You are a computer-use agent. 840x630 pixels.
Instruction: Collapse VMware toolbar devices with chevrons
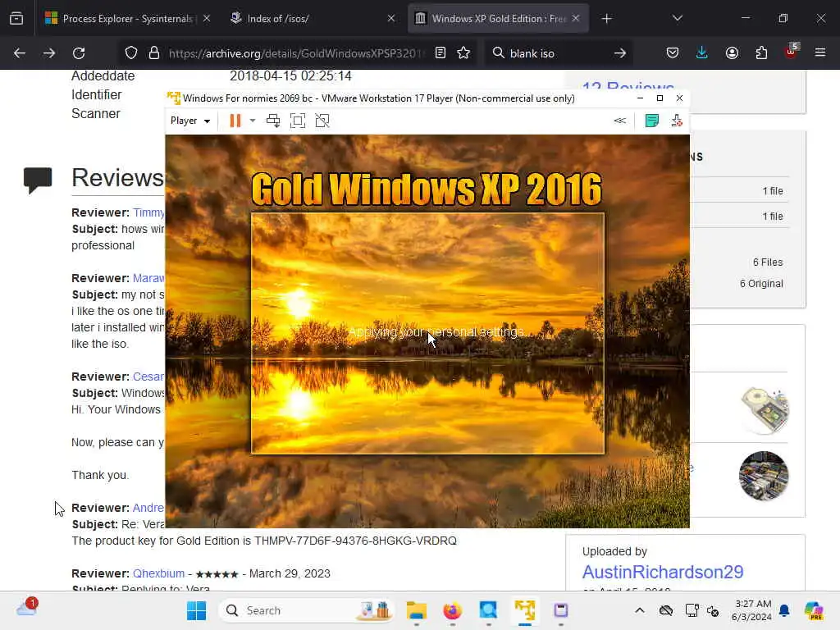point(620,121)
